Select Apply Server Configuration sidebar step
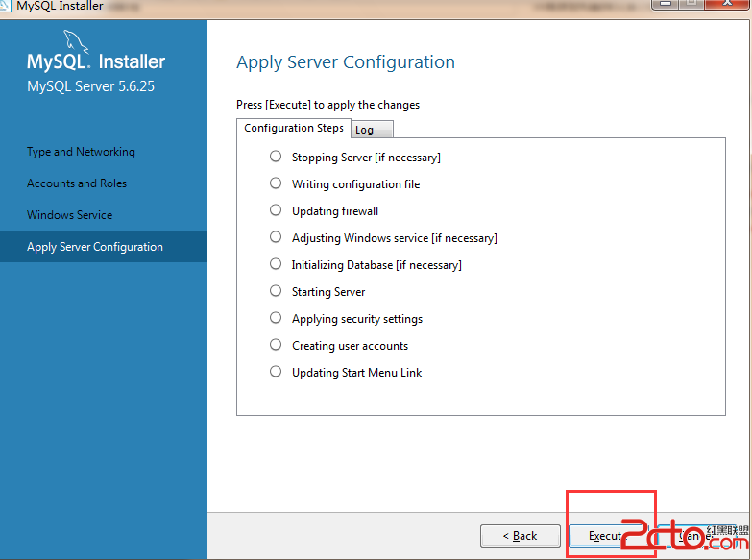Viewport: 752px width, 560px height. click(x=104, y=247)
